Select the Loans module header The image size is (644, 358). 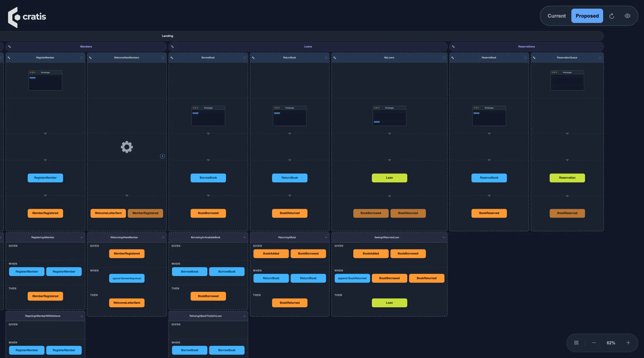[x=308, y=47]
